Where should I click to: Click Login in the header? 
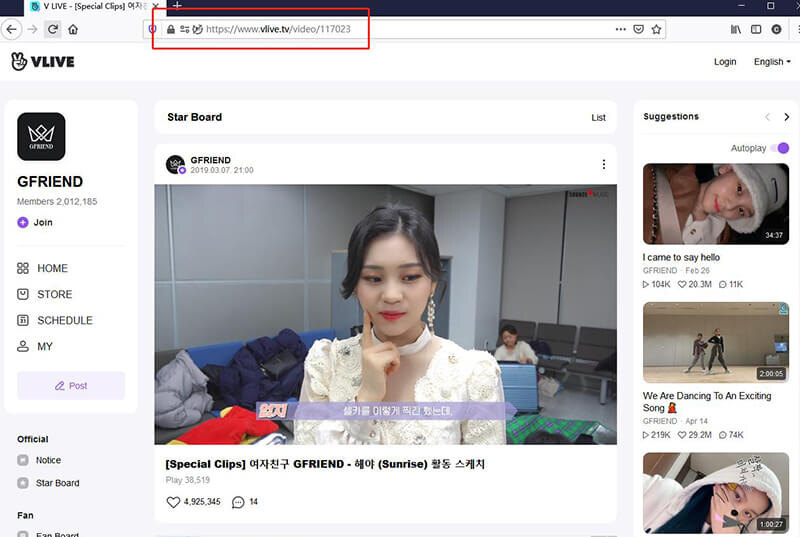725,62
